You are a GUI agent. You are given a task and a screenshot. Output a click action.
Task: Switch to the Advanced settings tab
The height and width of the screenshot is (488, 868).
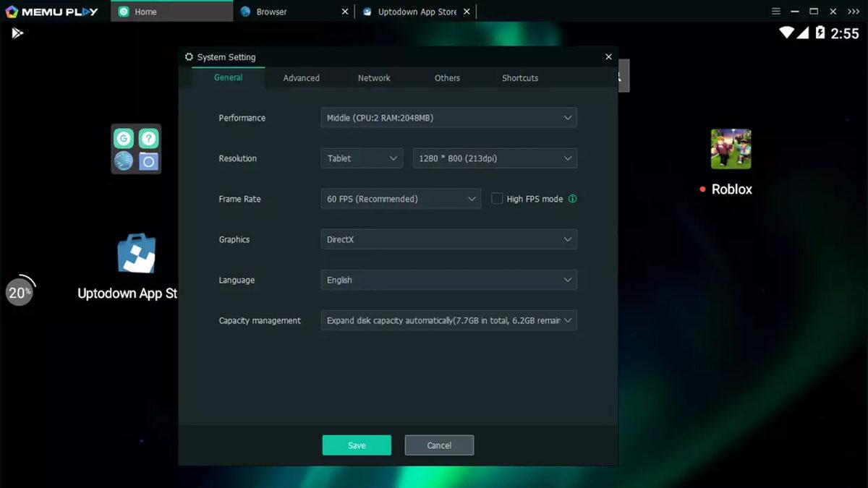pyautogui.click(x=301, y=77)
